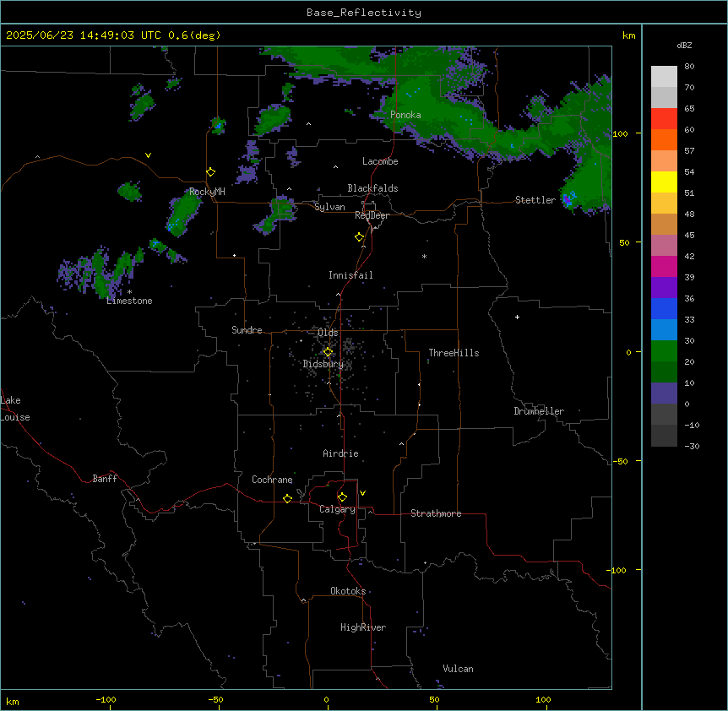Image resolution: width=728 pixels, height=711 pixels.
Task: Select the Okotoks label
Action: (x=348, y=591)
